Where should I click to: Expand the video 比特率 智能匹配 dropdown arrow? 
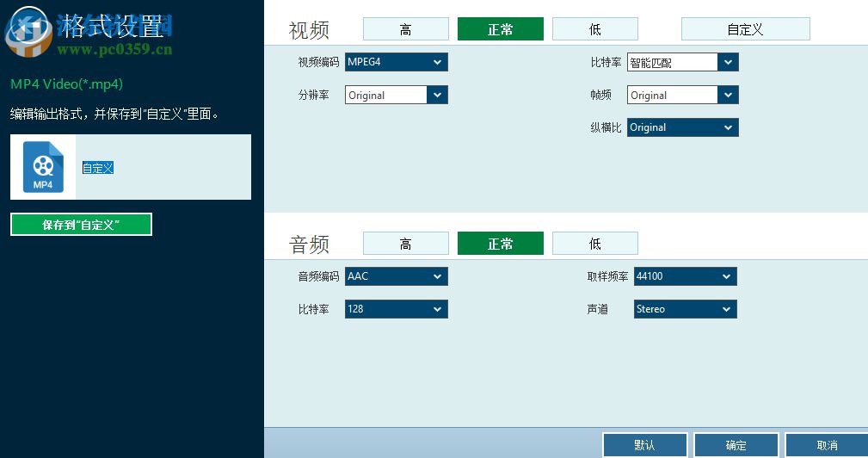[728, 62]
